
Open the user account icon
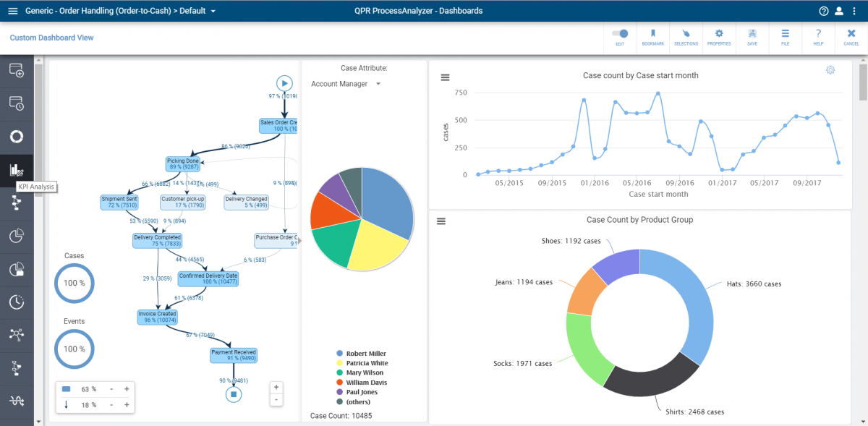[x=839, y=11]
